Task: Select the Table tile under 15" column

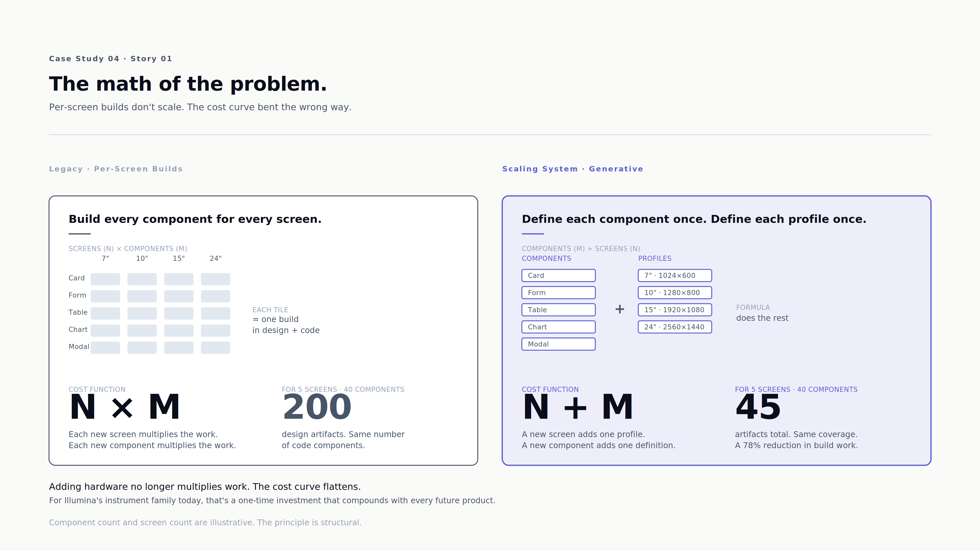Action: pyautogui.click(x=178, y=313)
